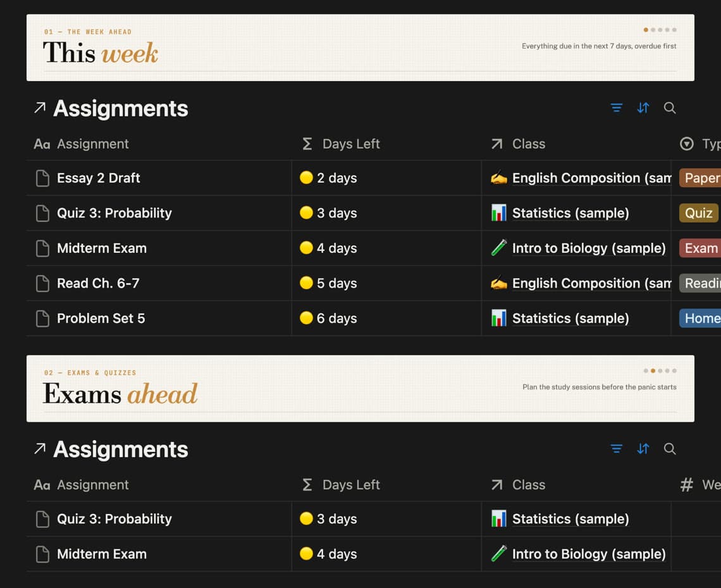
Task: Click bar chart icon in Problem Set 5 row
Action: [x=498, y=318]
